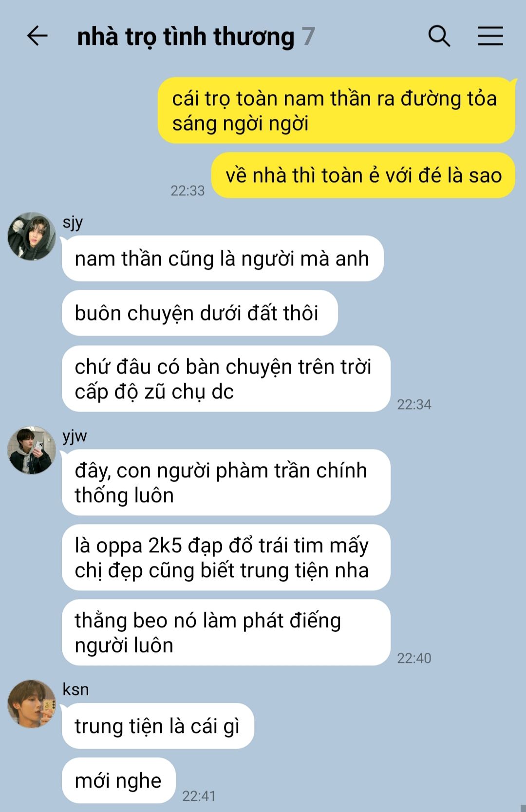Tap the sender name ksn
The image size is (526, 812).
pos(75,689)
